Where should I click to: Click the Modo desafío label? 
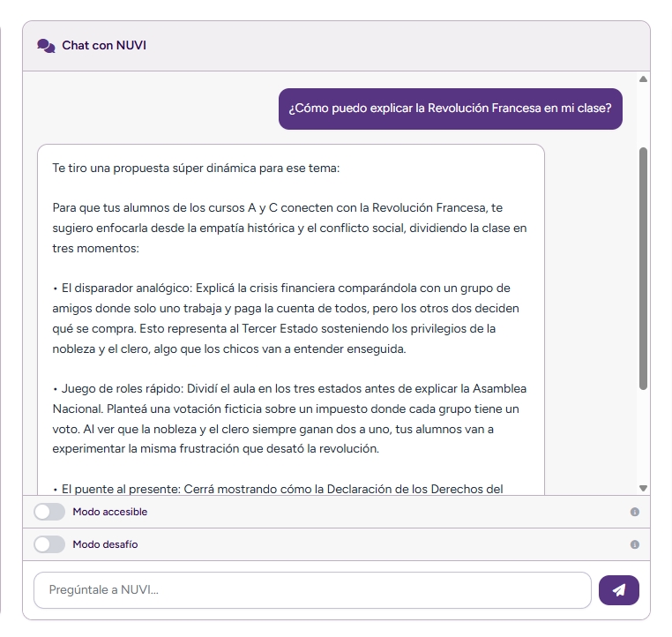105,544
